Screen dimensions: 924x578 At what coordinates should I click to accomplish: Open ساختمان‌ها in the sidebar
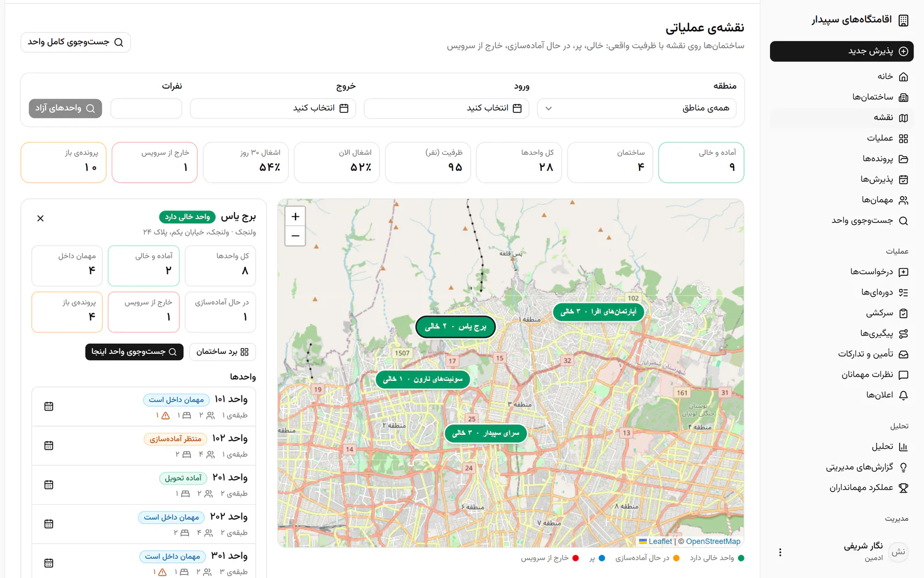click(842, 97)
